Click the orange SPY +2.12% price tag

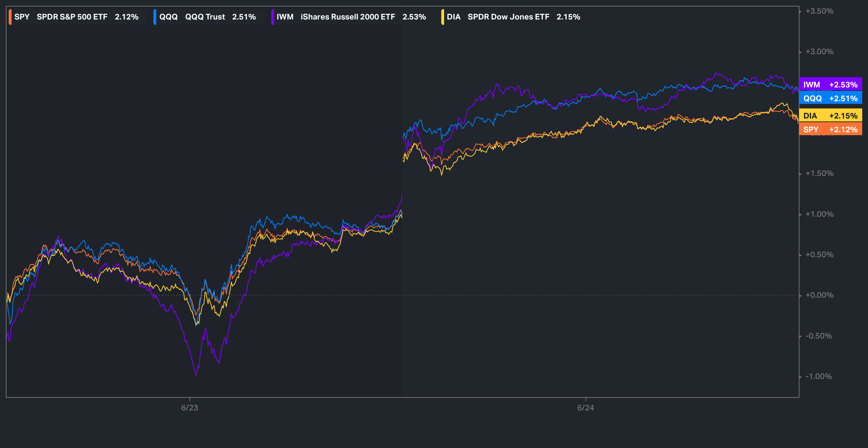coord(830,129)
